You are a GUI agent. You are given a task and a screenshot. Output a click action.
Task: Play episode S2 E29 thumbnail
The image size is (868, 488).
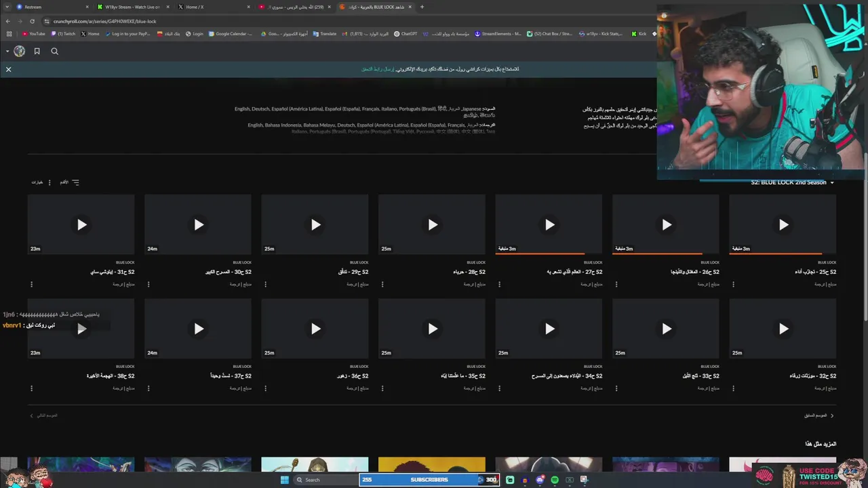(x=315, y=224)
